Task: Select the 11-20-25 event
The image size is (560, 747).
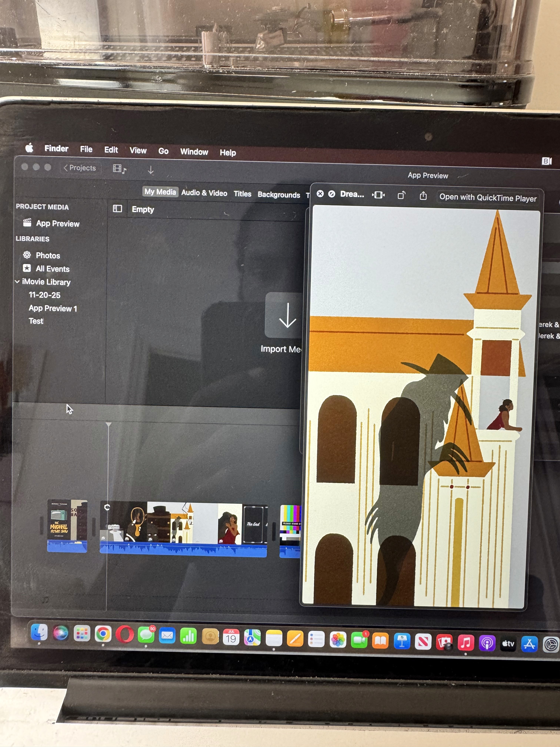Action: click(x=45, y=295)
